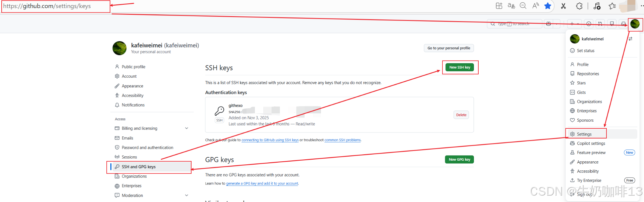Open the pull requests icon in the GitHub header
The height and width of the screenshot is (202, 644).
600,24
